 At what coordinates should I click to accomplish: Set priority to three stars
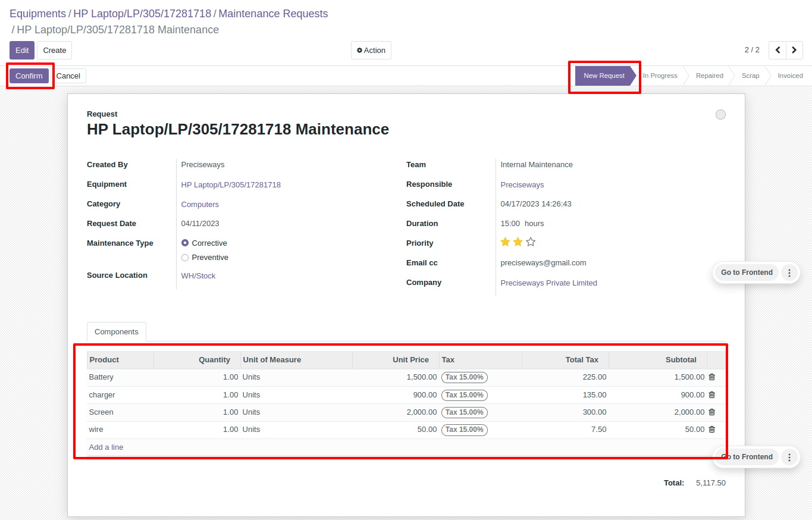(531, 242)
